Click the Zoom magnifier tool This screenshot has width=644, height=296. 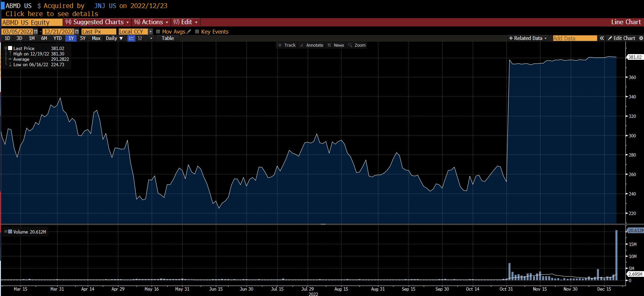click(x=357, y=45)
